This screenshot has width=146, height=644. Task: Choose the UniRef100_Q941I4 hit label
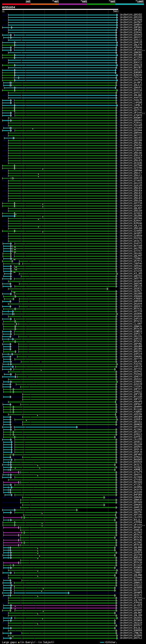(131, 65)
